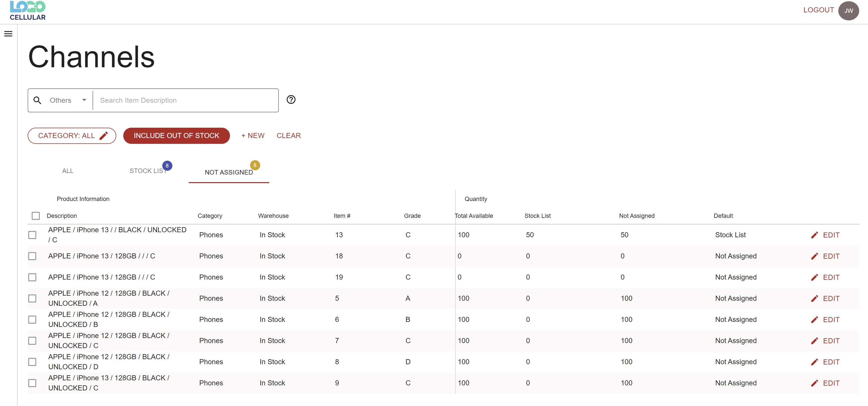Click the blue 8 badge on Stock List

point(167,165)
